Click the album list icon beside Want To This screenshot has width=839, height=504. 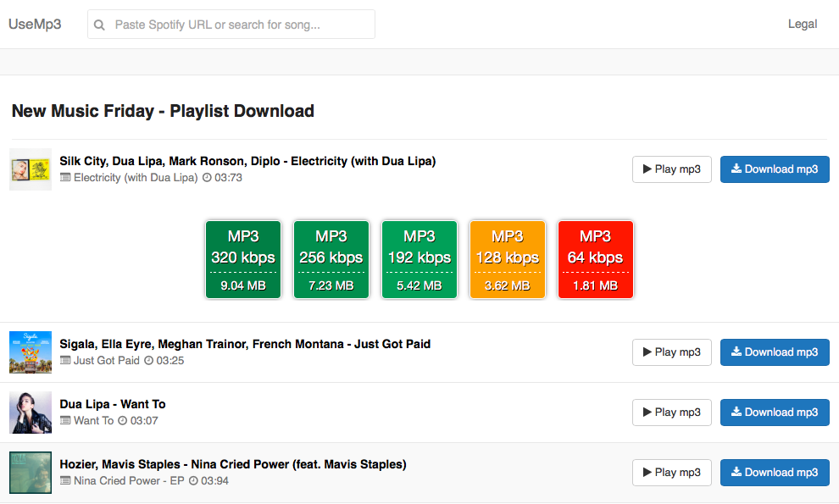(x=65, y=420)
